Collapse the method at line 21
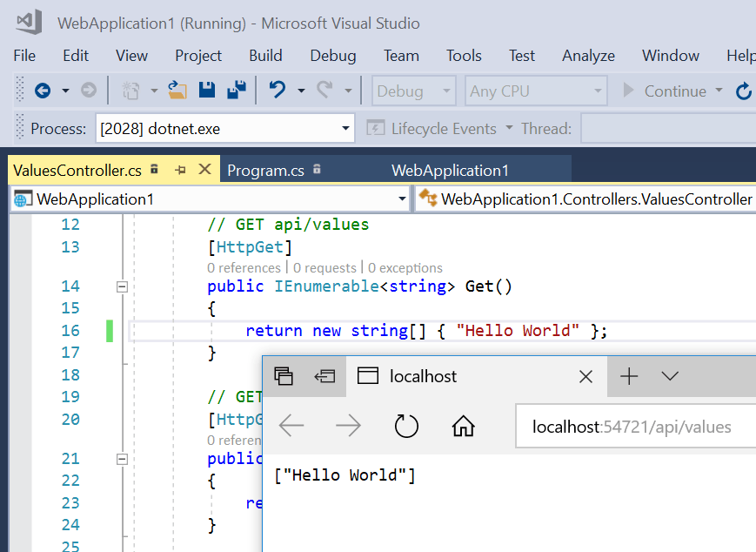Screen dimensions: 756x552 pos(122,459)
